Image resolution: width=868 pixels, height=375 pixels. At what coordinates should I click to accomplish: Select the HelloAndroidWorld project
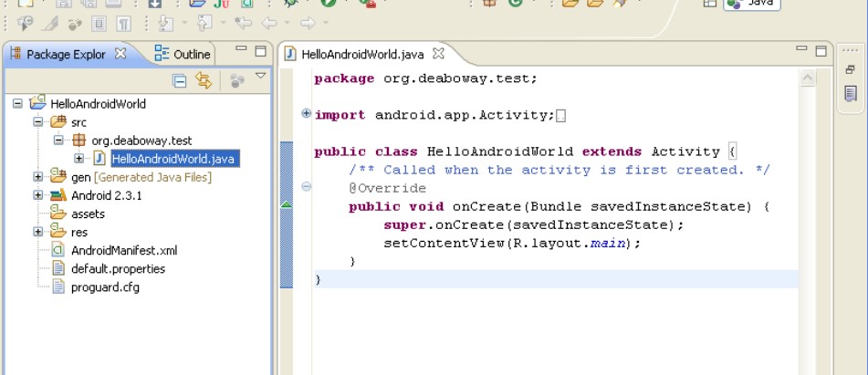click(98, 103)
